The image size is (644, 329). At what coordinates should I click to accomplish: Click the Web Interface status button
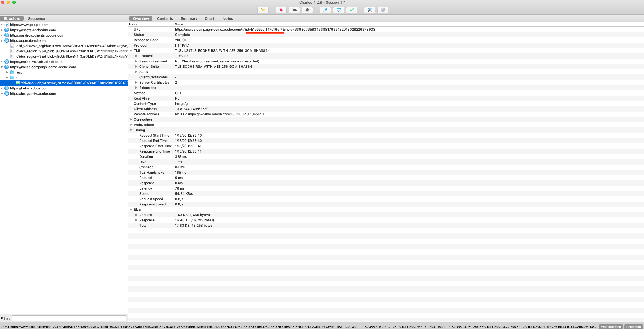point(611,327)
